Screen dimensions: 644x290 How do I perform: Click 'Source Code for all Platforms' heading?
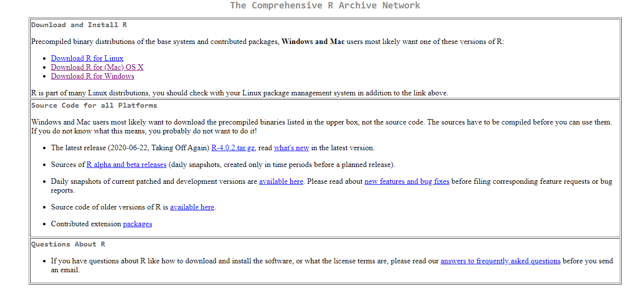click(94, 105)
